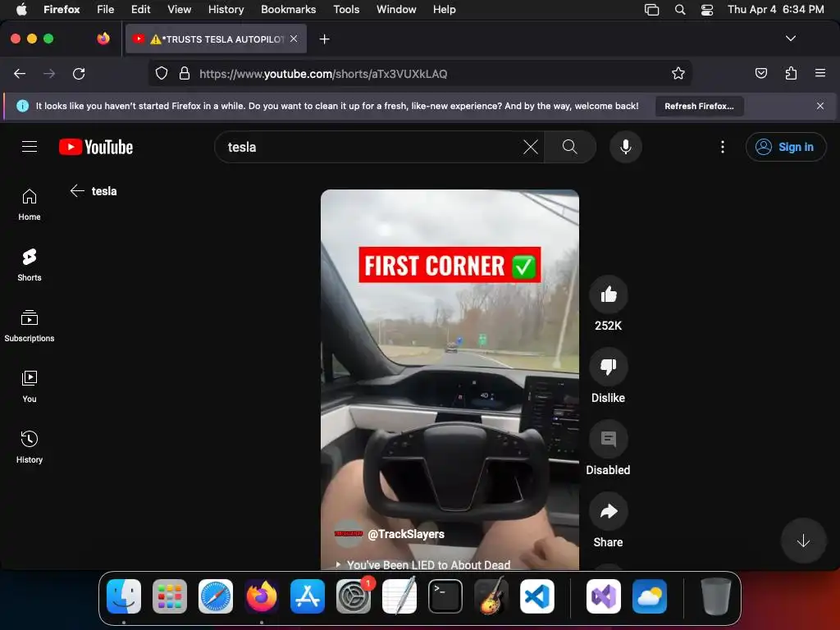The height and width of the screenshot is (630, 840).
Task: Open History in sidebar
Action: click(30, 447)
